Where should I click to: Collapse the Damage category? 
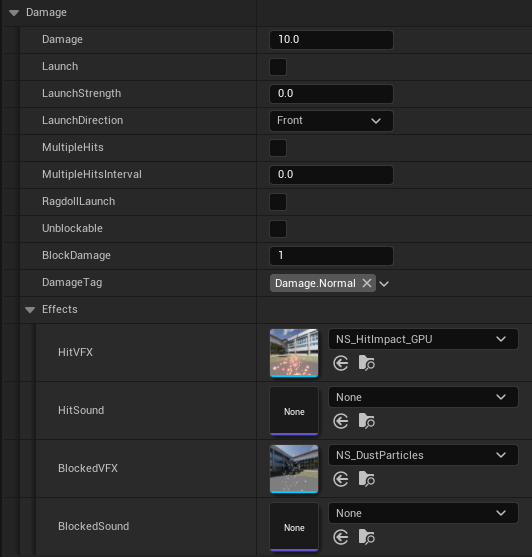point(14,13)
